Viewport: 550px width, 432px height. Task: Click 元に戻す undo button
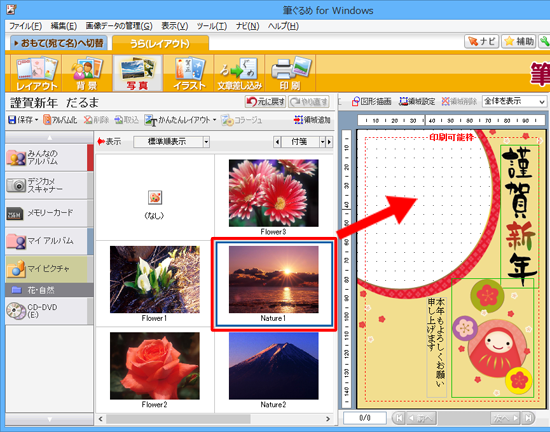click(265, 102)
